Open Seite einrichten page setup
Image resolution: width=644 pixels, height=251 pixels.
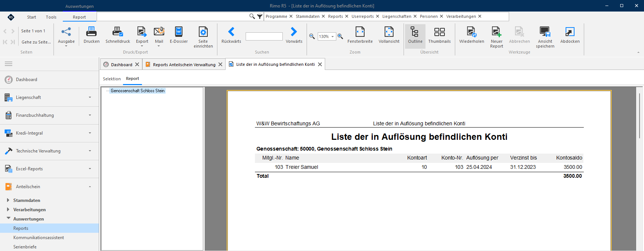click(x=203, y=37)
